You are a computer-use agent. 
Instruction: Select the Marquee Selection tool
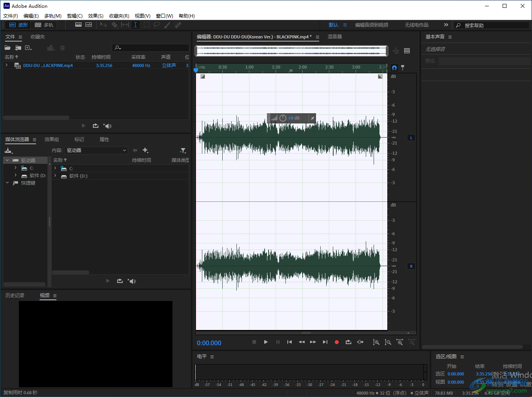(146, 25)
